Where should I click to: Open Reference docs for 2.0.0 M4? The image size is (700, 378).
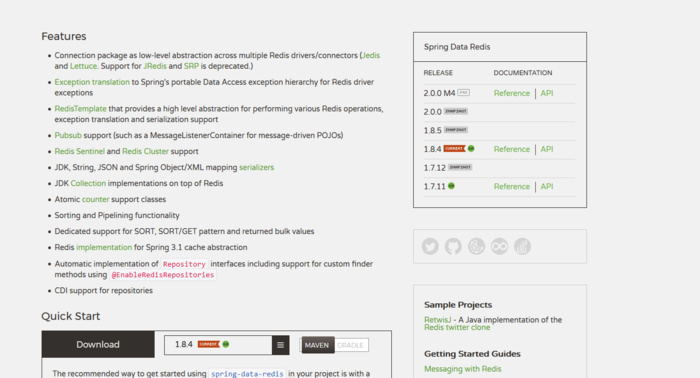click(512, 93)
